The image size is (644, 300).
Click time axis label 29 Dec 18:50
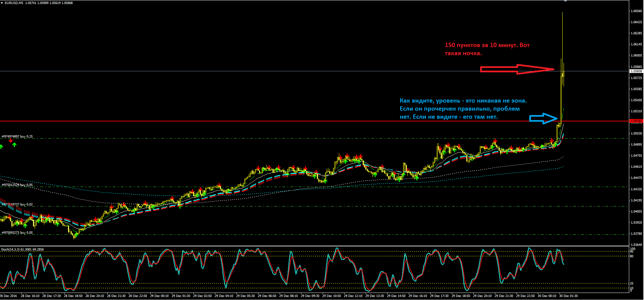point(461,296)
